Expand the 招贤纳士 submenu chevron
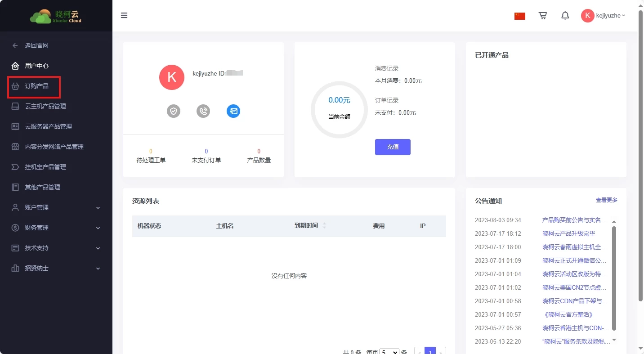 coord(98,269)
